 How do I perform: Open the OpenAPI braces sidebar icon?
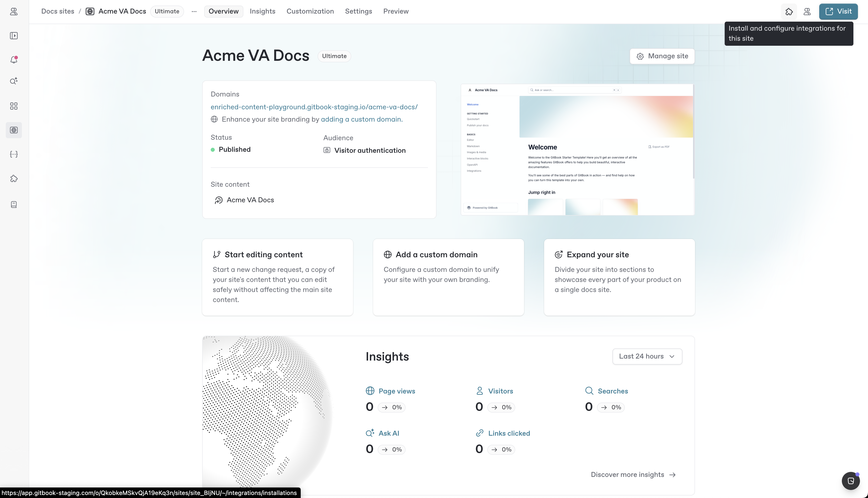point(14,154)
